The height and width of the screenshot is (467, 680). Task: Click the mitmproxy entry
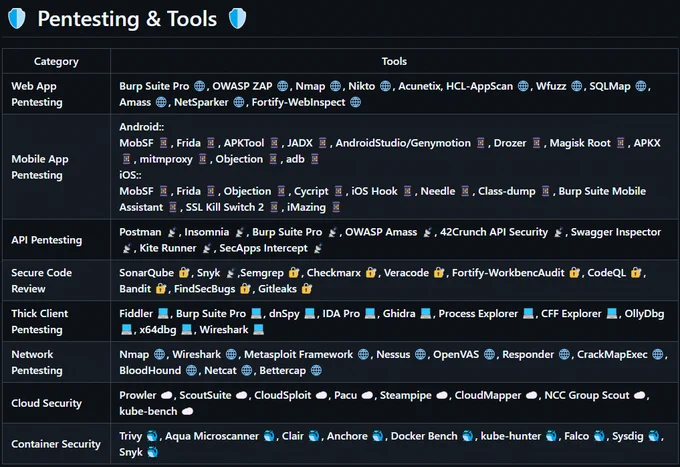pos(166,159)
